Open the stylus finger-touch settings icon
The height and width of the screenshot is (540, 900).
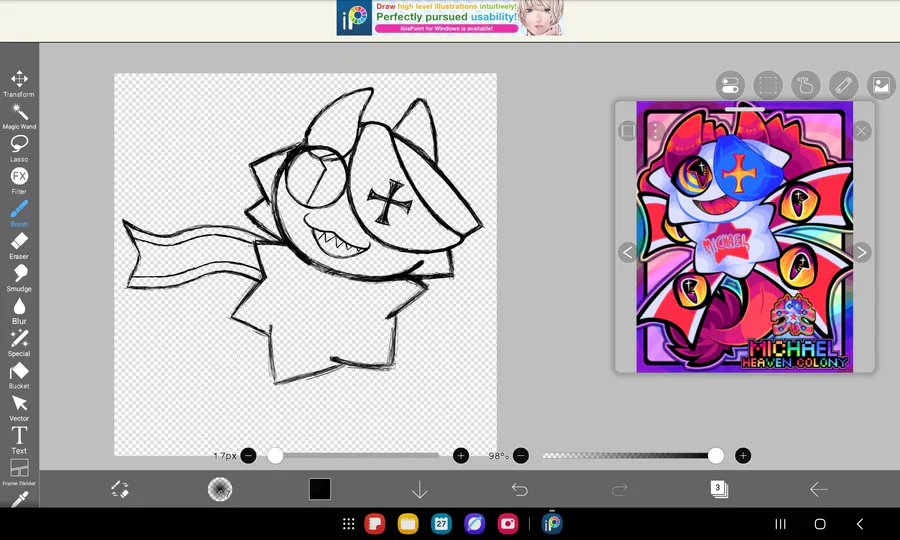(x=806, y=86)
